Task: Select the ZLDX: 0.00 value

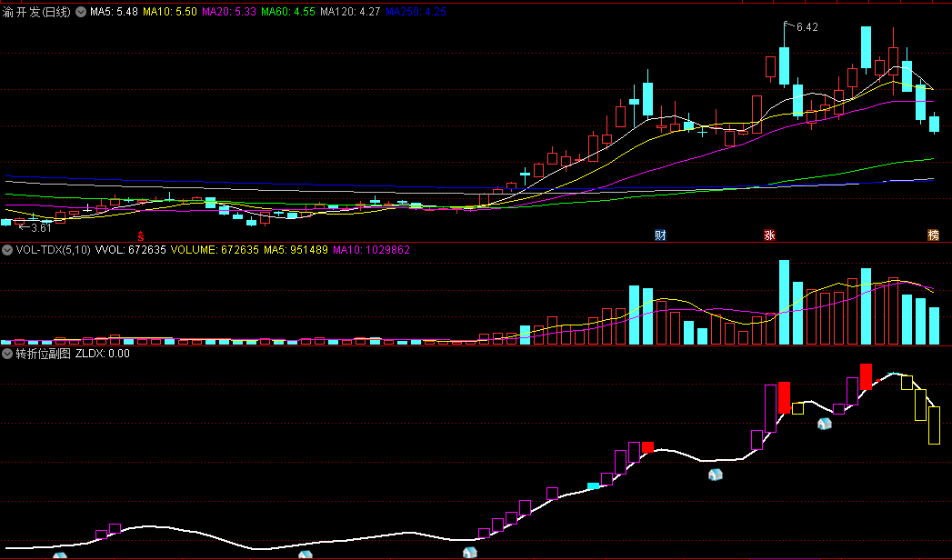Action: (x=103, y=353)
